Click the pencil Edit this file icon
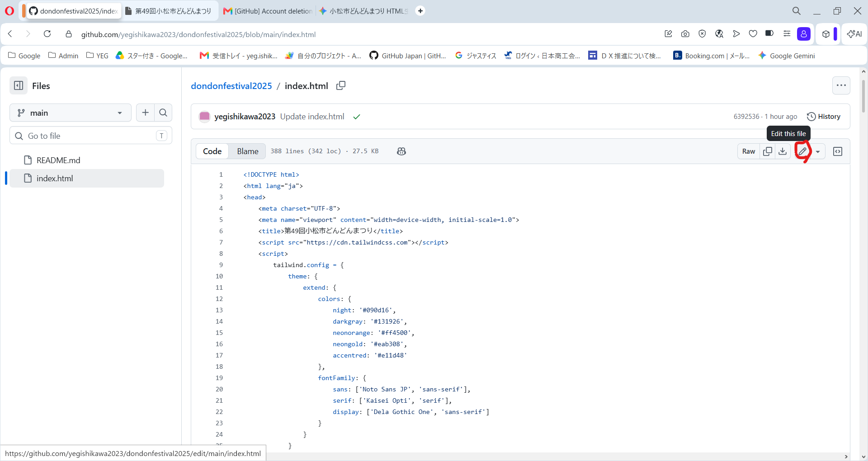868x461 pixels. (x=802, y=151)
